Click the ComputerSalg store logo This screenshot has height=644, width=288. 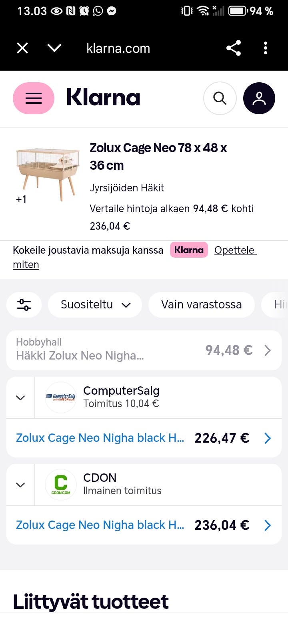[60, 398]
